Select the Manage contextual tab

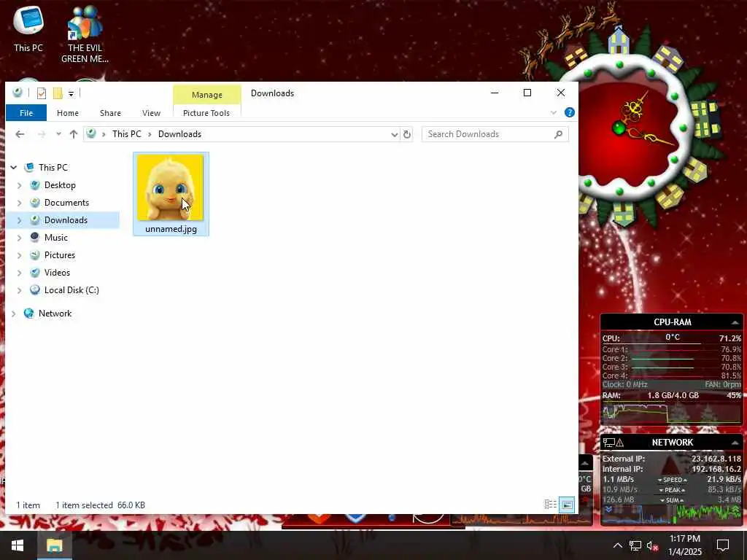click(206, 95)
